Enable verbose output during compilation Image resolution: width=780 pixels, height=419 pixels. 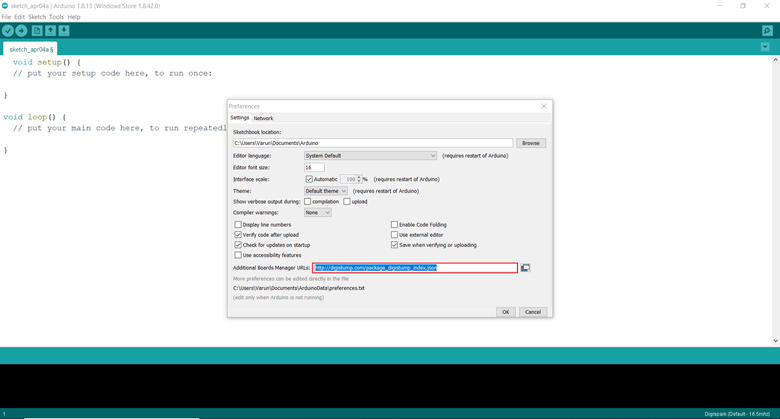tap(307, 202)
